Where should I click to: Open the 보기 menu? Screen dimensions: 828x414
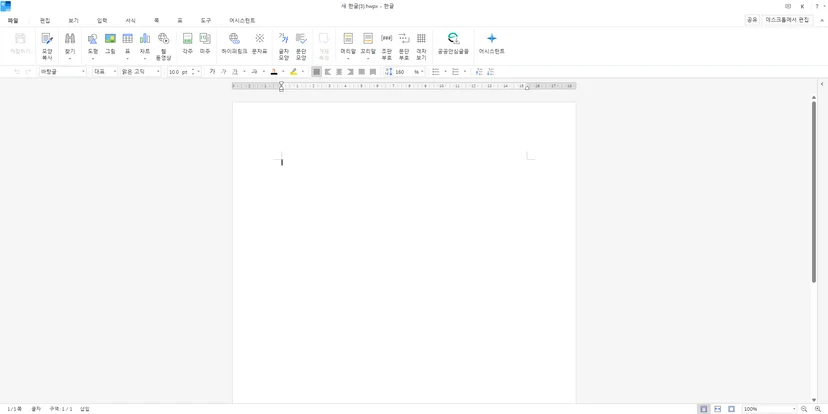point(73,21)
